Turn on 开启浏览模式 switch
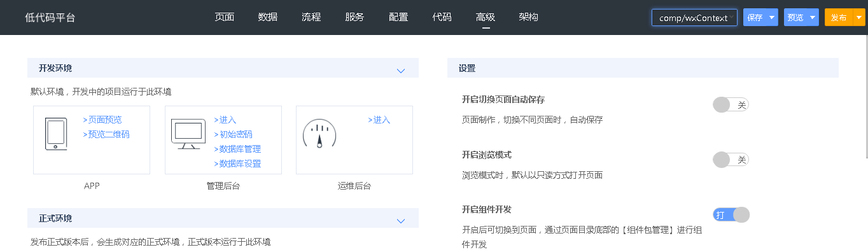The image size is (868, 252). 731,160
